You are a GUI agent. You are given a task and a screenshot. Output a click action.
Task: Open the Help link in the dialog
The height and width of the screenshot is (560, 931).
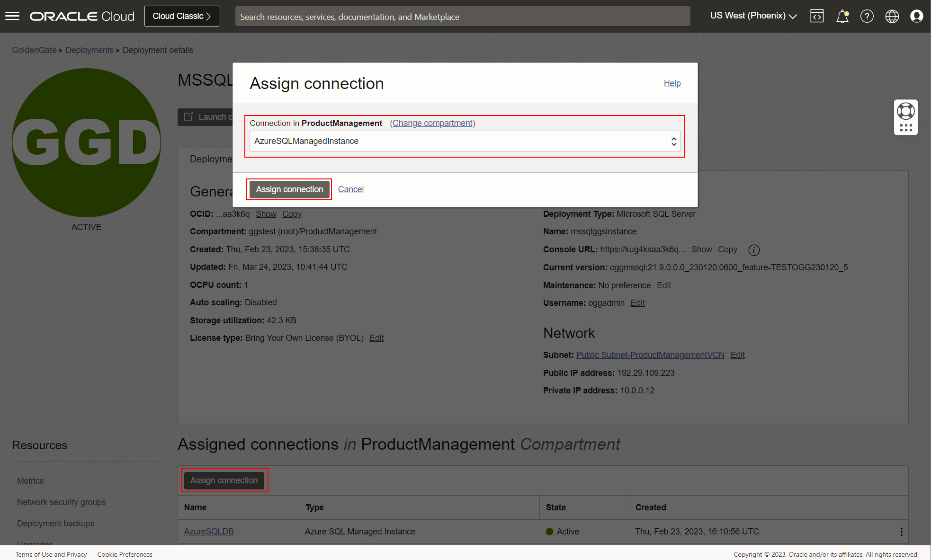pyautogui.click(x=671, y=83)
